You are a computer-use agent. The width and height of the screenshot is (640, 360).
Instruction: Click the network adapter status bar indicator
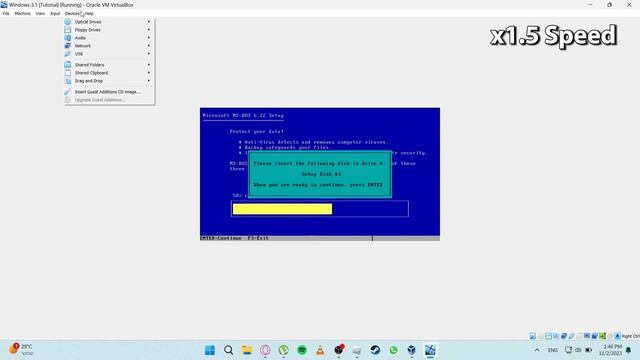pos(564,336)
